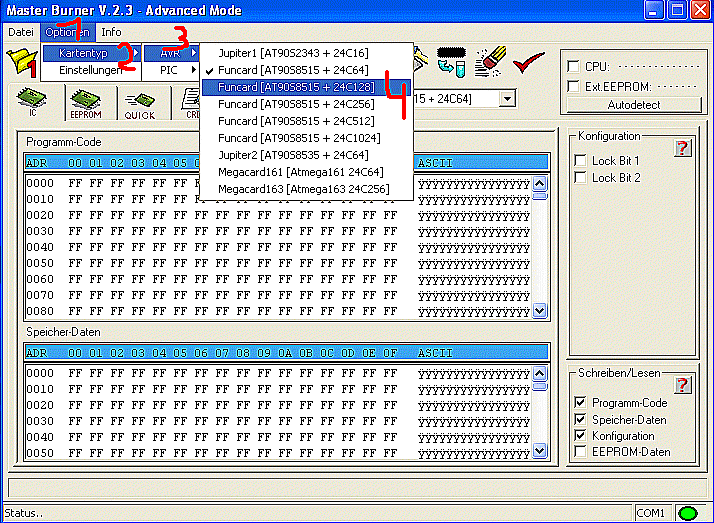
Task: Enable the Lock Bit 1 checkbox
Action: (581, 161)
